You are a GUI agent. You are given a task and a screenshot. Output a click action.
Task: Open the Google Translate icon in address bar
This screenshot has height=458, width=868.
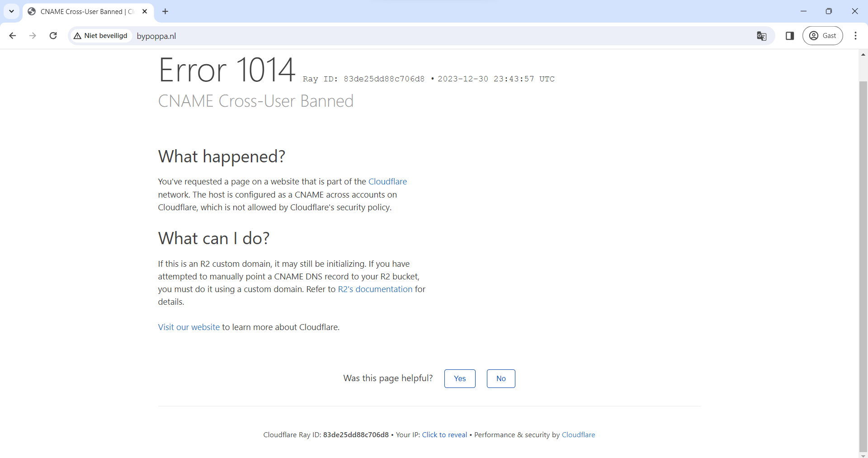(762, 36)
